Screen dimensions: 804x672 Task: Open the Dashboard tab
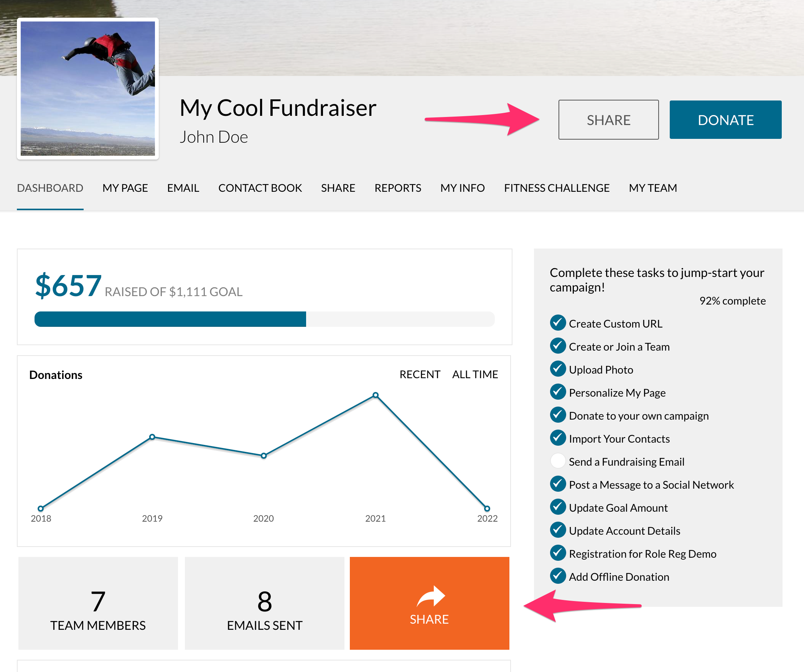tap(50, 188)
